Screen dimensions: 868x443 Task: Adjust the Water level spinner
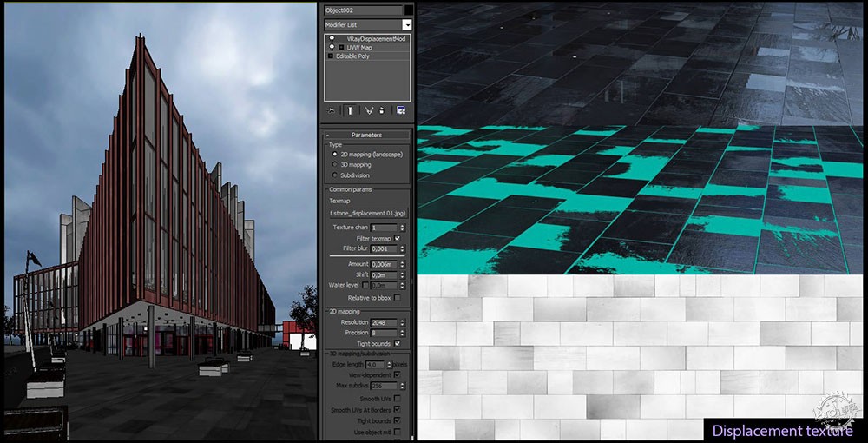coord(403,285)
